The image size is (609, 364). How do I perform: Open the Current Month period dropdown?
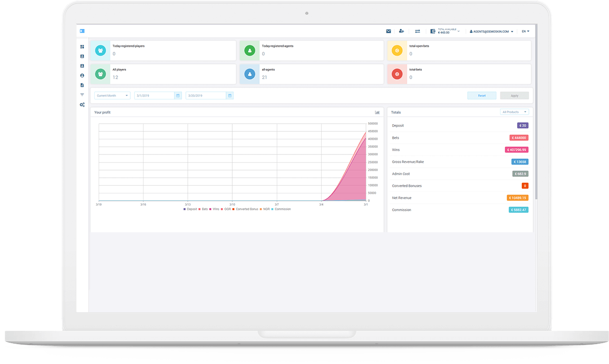(x=112, y=95)
